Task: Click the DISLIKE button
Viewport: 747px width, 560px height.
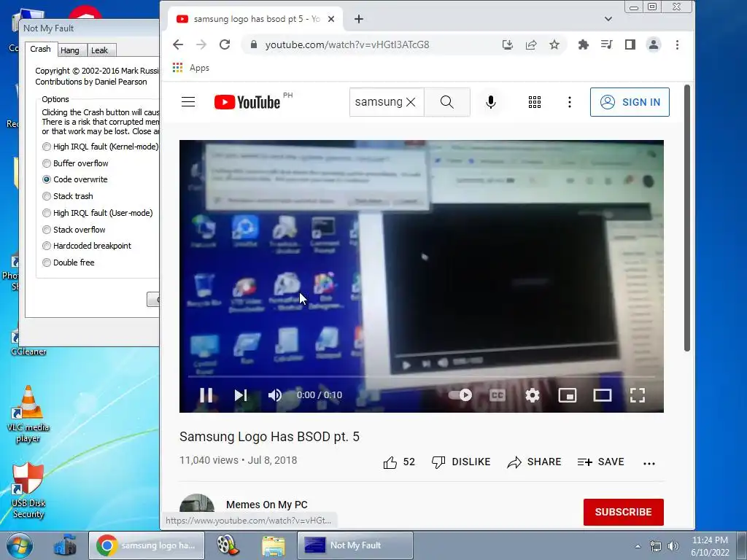Action: click(x=461, y=462)
